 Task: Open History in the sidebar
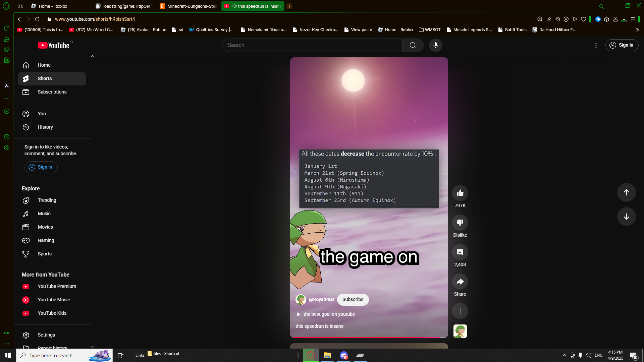pyautogui.click(x=52, y=127)
